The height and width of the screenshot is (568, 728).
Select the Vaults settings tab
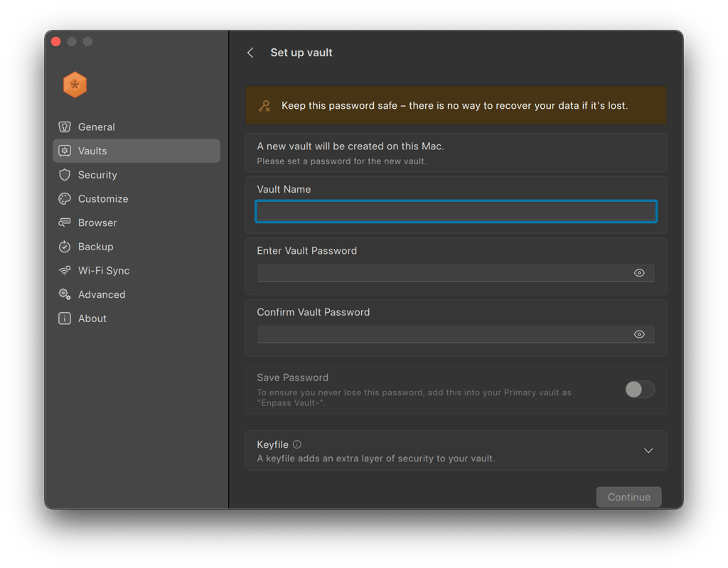coord(136,151)
